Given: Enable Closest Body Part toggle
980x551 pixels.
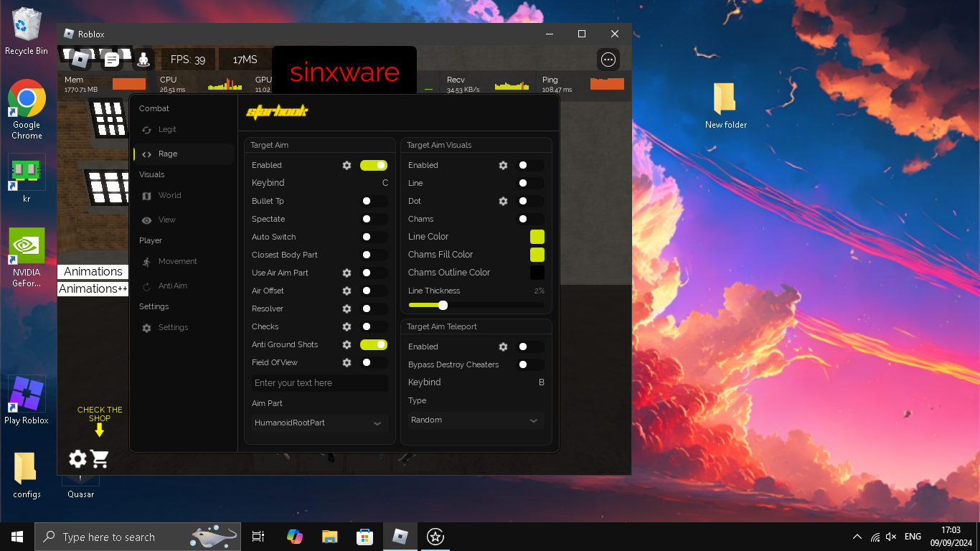Looking at the screenshot, I should tap(374, 255).
